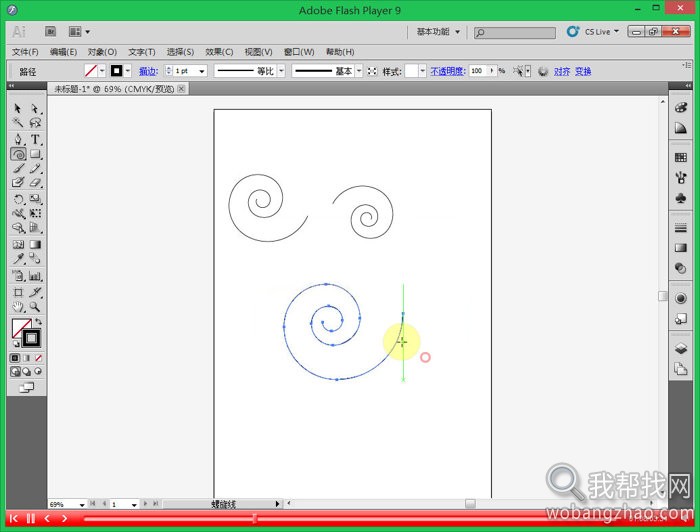Viewport: 700px width, 532px height.
Task: Select the Shape Builder tool
Action: pos(18,228)
